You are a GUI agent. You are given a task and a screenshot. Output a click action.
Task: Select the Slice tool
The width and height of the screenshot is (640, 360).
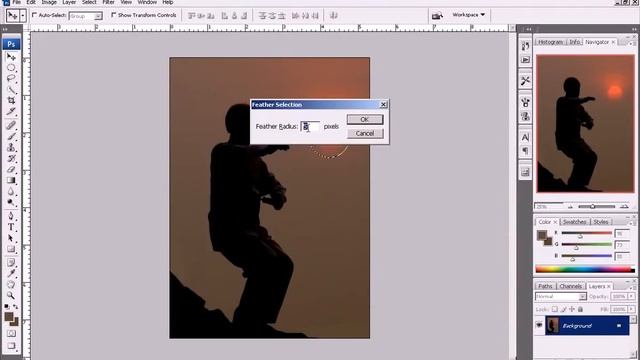pos(11,111)
